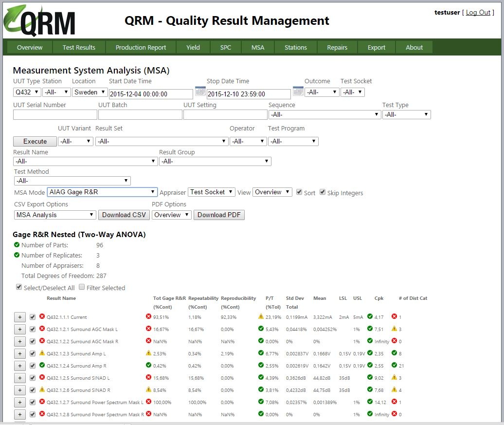Open the SPC tab
Screen dimensions: 504x425
point(226,47)
